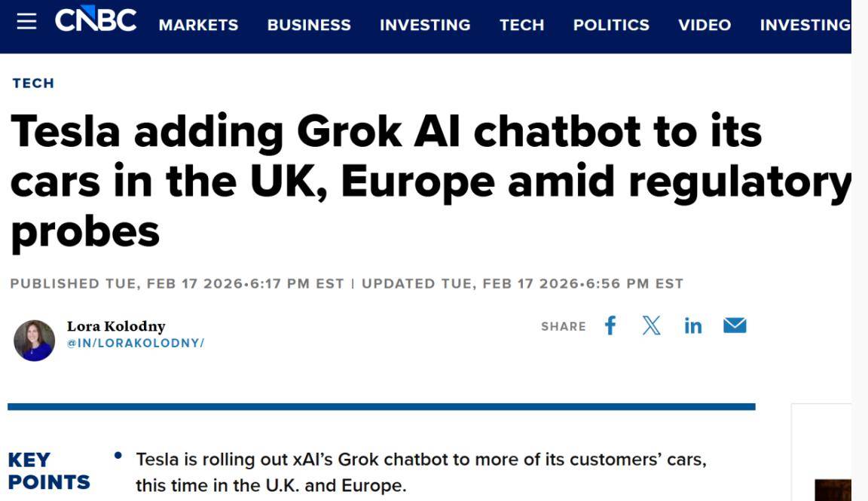This screenshot has height=501, width=868.
Task: Open Lora Kolodny's author page
Action: (116, 326)
